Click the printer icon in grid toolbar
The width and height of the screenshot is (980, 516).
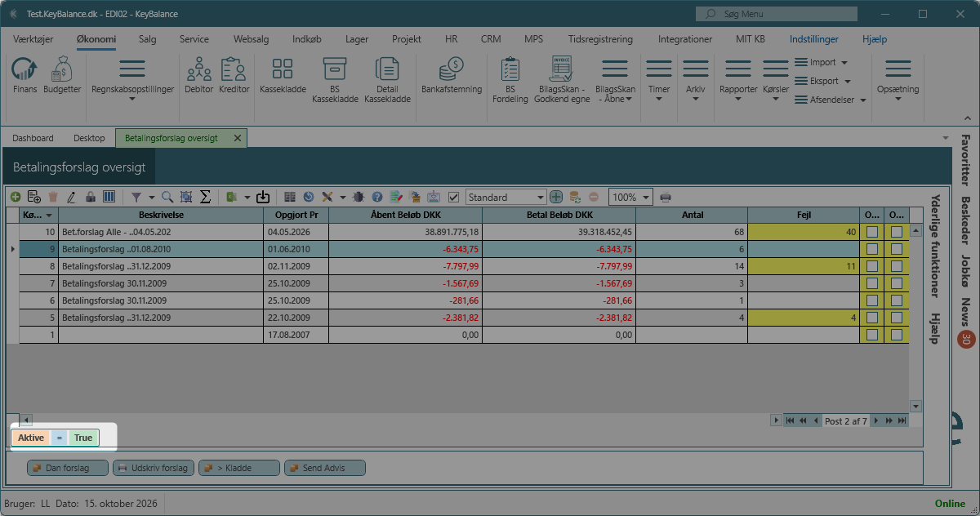(x=666, y=197)
